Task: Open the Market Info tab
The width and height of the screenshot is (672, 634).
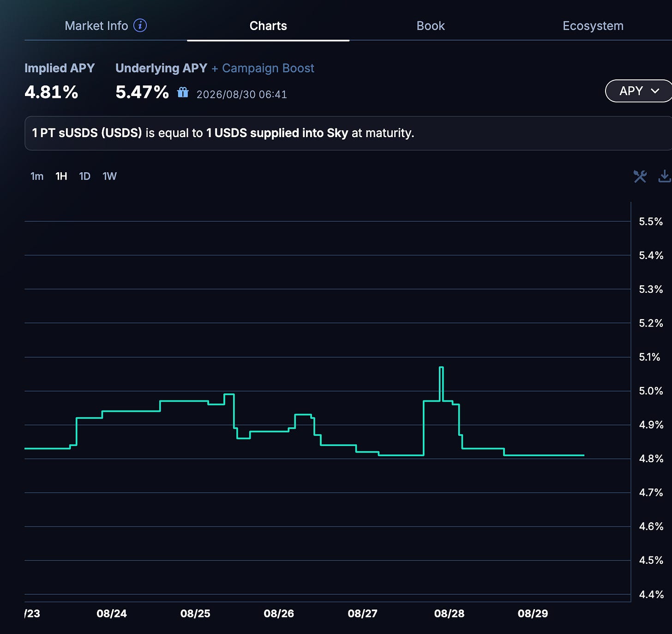Action: [x=96, y=26]
